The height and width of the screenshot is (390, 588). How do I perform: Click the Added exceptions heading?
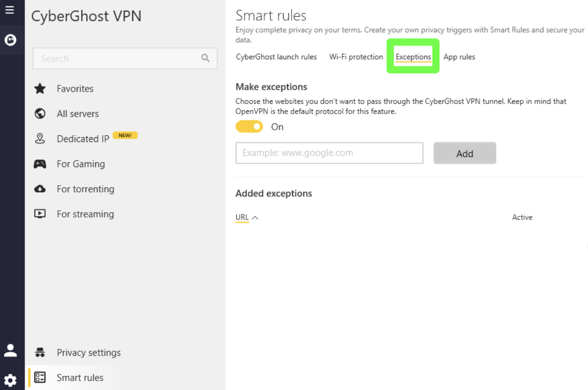coord(274,194)
